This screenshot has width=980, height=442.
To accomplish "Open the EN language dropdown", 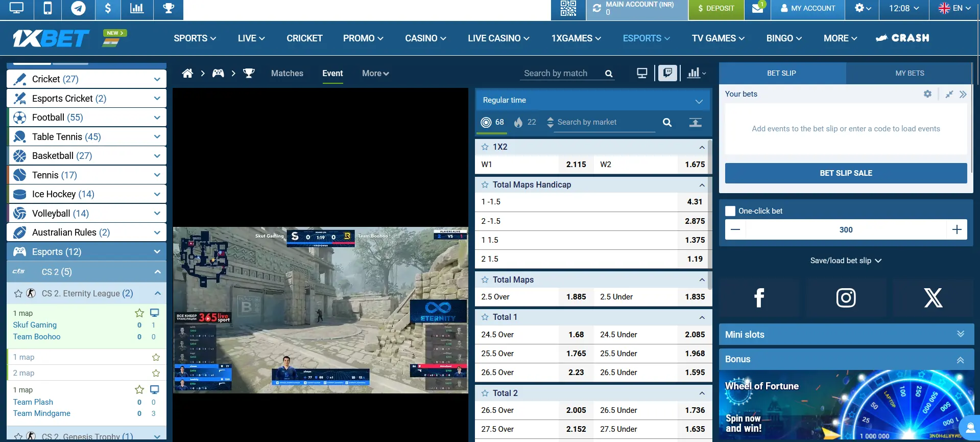I will (954, 8).
